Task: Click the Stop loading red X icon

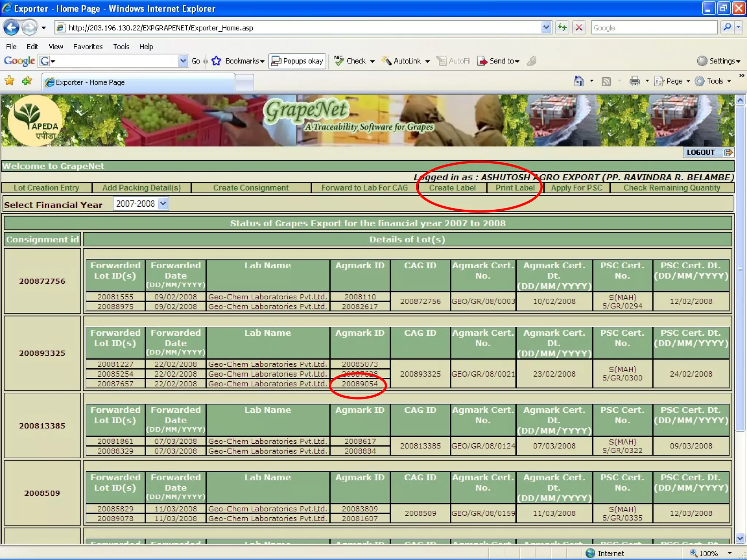Action: pos(579,28)
